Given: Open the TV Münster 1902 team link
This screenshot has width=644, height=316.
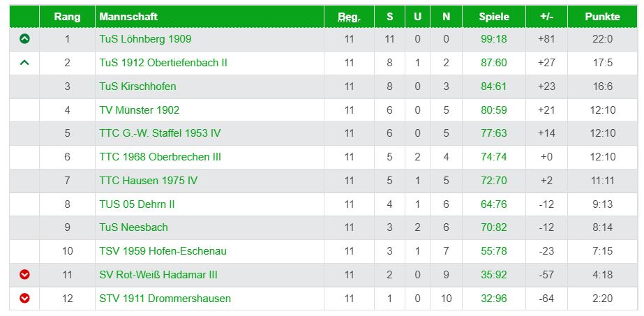Looking at the screenshot, I should point(140,110).
